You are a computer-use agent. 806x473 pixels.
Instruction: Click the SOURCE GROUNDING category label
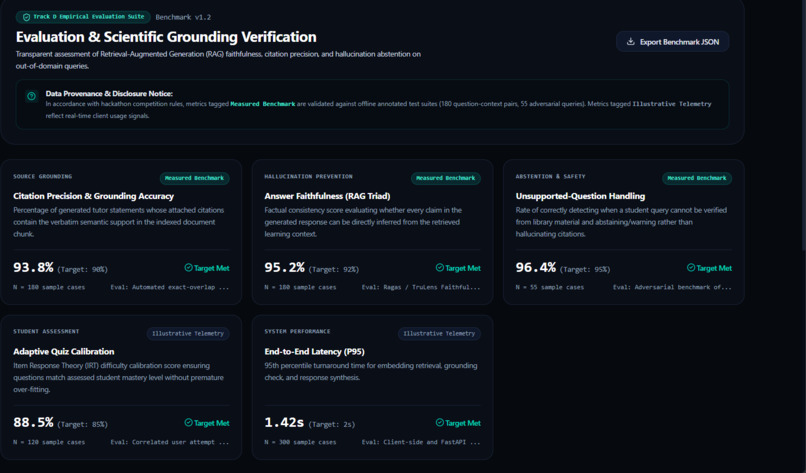pos(43,176)
